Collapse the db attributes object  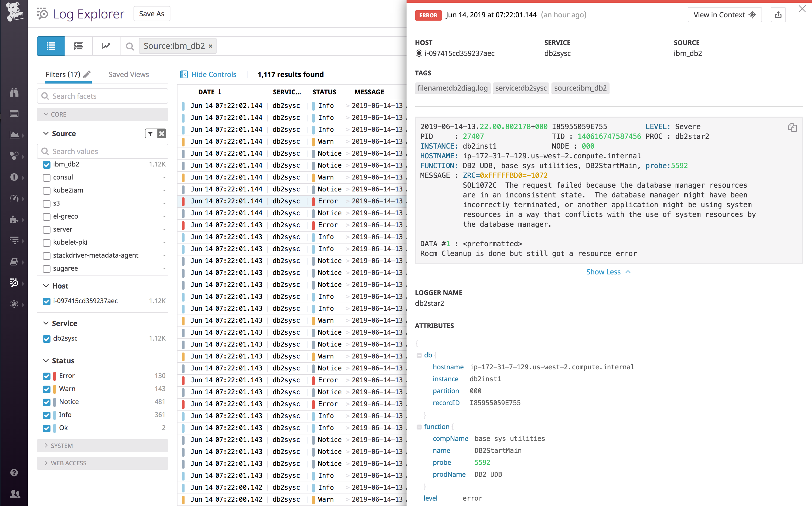[420, 355]
